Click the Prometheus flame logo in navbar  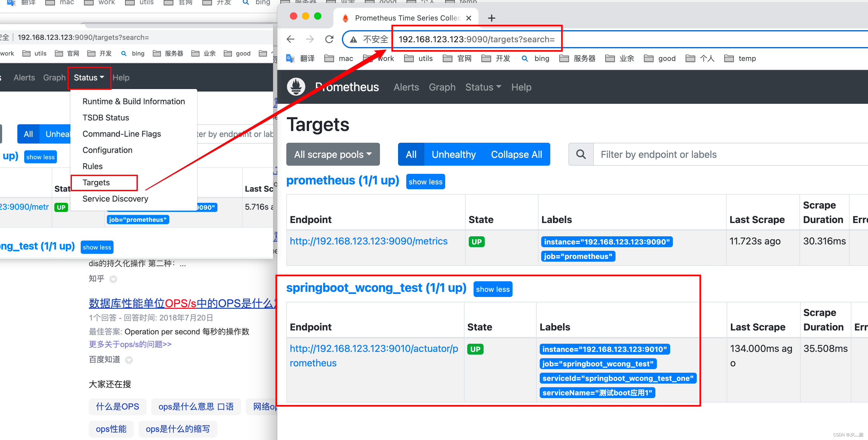296,87
